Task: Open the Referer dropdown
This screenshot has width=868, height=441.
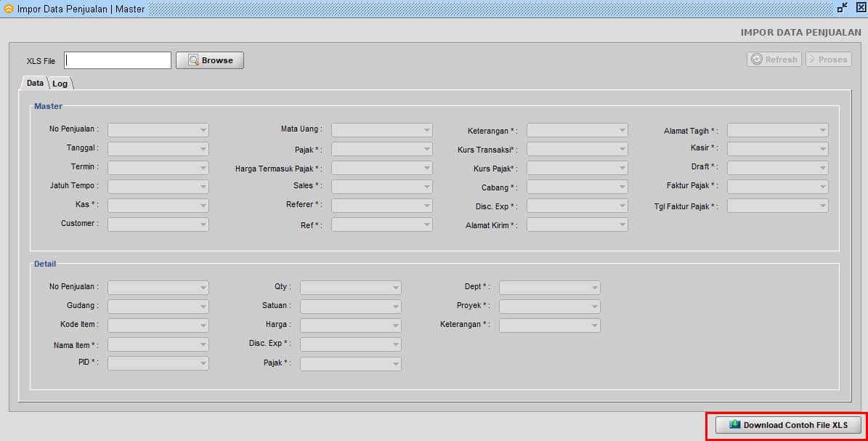Action: pyautogui.click(x=382, y=206)
